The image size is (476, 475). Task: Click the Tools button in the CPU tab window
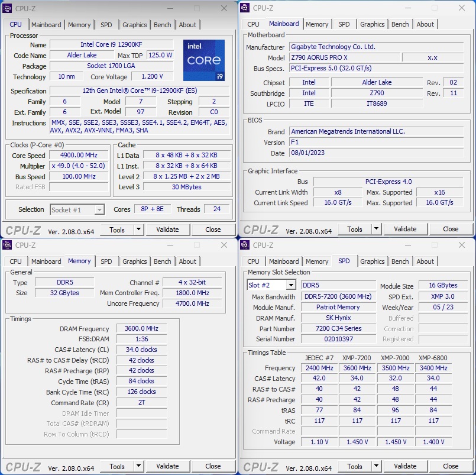(x=117, y=230)
